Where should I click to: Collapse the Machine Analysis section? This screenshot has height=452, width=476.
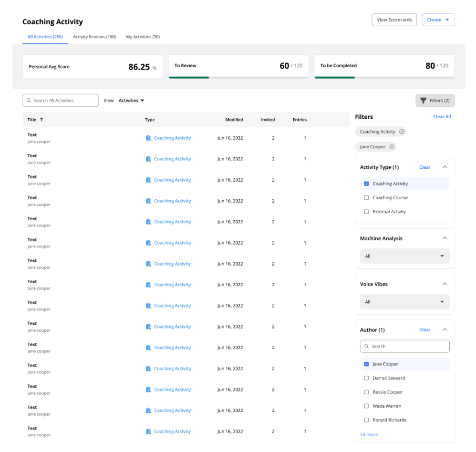point(445,238)
